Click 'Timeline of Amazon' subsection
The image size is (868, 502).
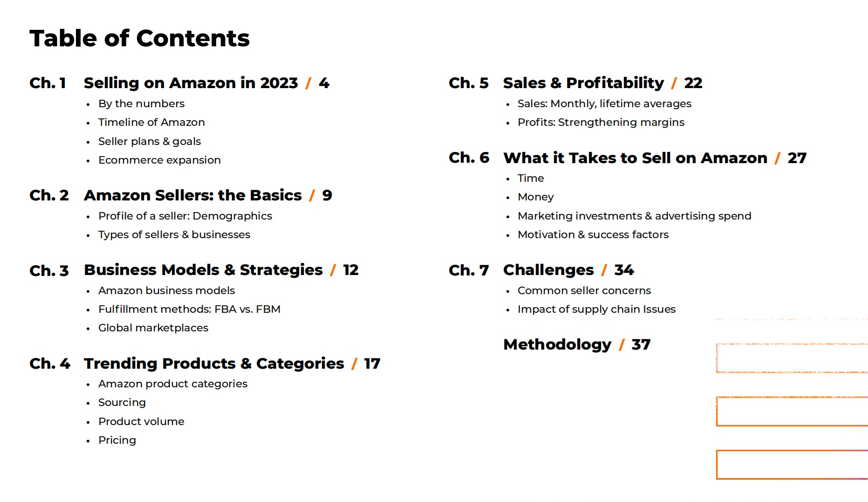click(151, 122)
